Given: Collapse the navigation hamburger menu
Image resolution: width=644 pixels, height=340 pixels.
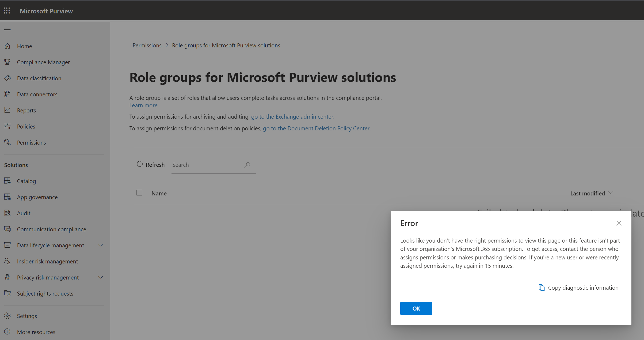Looking at the screenshot, I should [7, 29].
